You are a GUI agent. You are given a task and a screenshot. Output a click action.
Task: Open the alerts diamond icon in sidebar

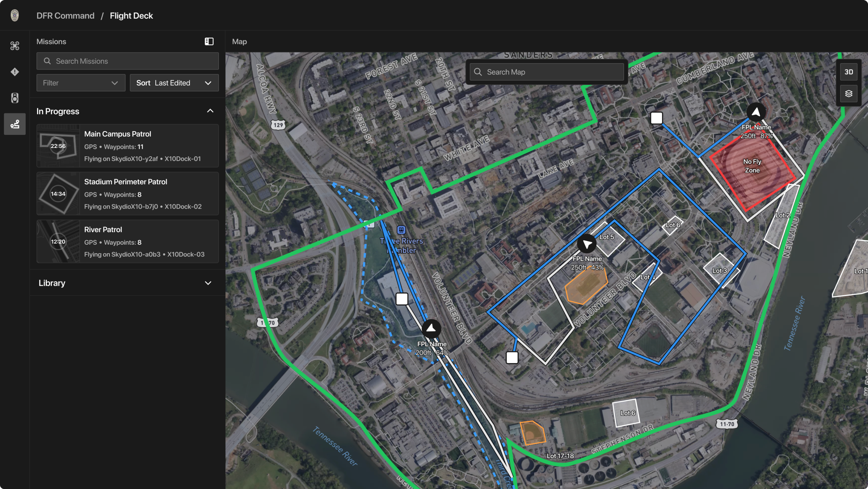pos(14,72)
